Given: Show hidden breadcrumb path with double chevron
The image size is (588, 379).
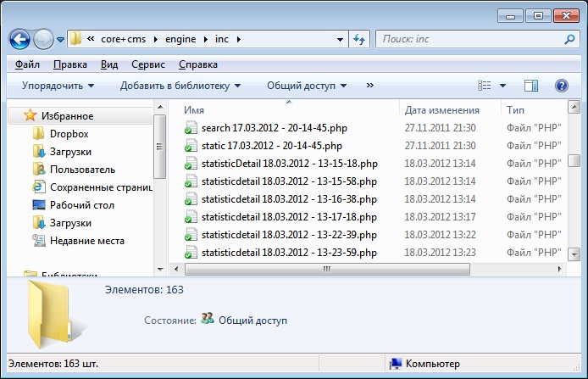Looking at the screenshot, I should click(x=91, y=39).
